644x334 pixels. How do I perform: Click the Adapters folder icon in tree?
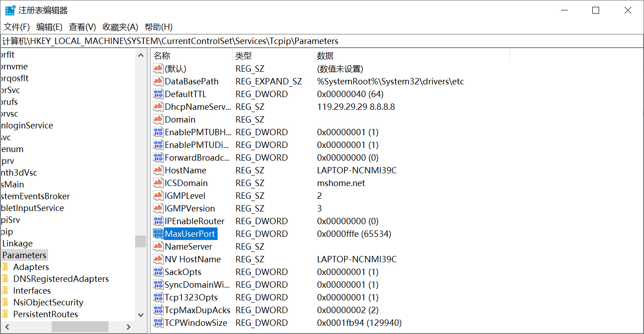[x=5, y=267]
